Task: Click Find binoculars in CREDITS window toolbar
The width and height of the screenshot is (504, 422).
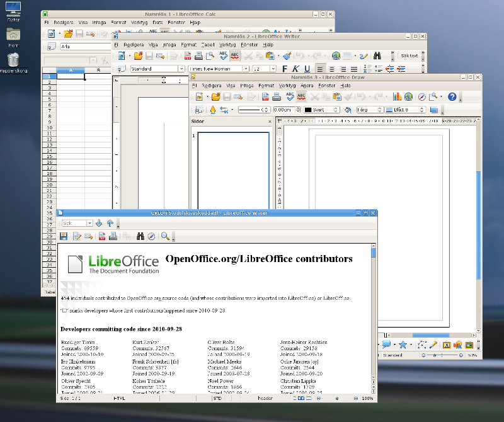Action: pyautogui.click(x=140, y=236)
